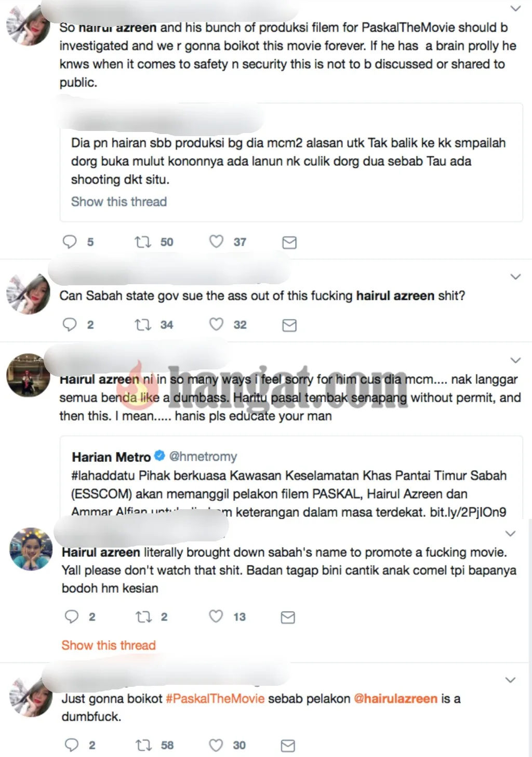This screenshot has height=757, width=532.
Task: Open gray 'Show this thread' in quoted tweet
Action: pos(119,202)
